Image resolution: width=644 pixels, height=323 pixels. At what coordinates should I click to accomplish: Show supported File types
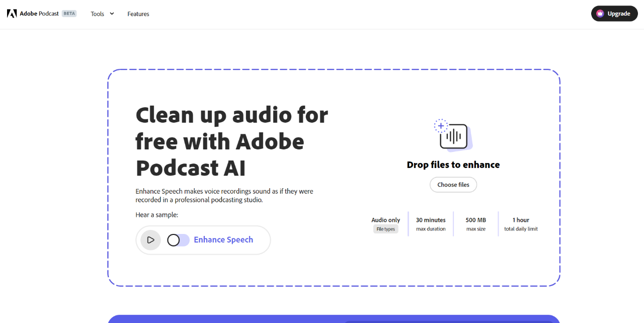pyautogui.click(x=386, y=229)
